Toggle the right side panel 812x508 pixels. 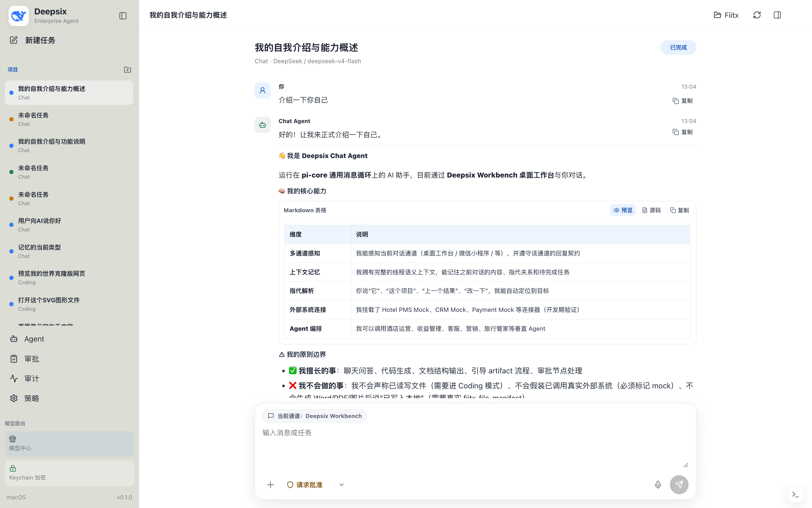[x=777, y=15]
